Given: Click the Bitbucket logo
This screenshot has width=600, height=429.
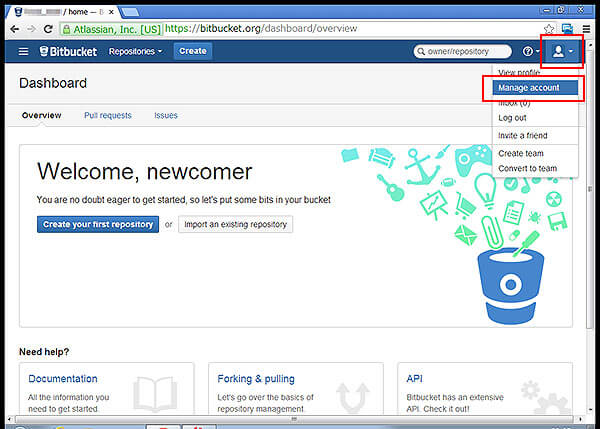Looking at the screenshot, I should point(68,51).
